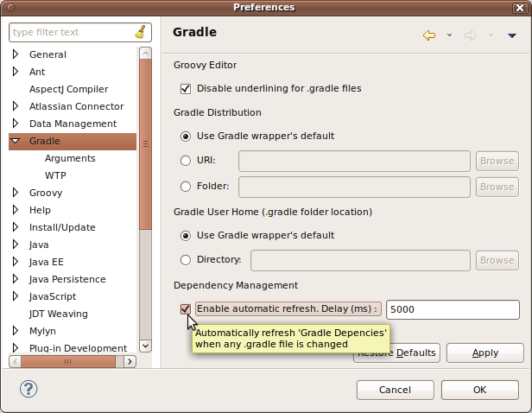This screenshot has width=532, height=413.
Task: Expand the Mylyn tree node
Action: tap(16, 331)
